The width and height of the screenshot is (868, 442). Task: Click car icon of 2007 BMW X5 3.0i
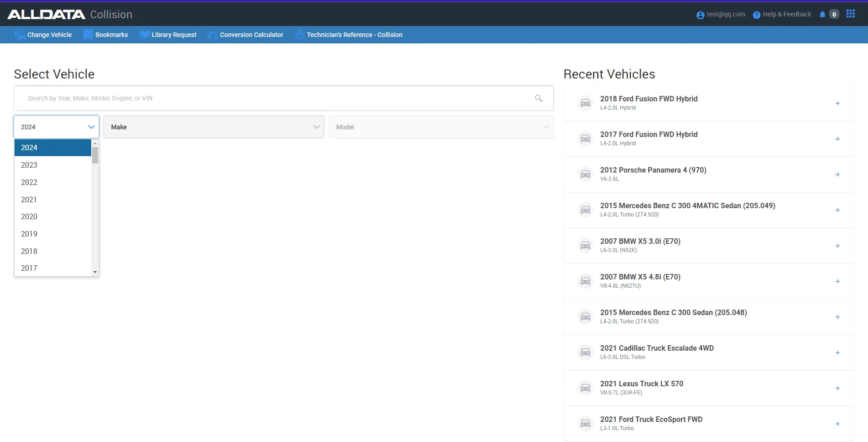[585, 246]
